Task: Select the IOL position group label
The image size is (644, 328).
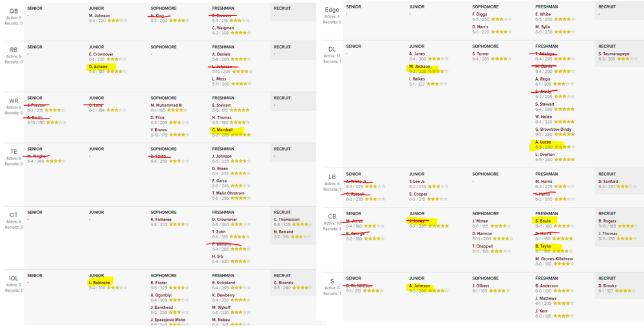Action: 14,278
